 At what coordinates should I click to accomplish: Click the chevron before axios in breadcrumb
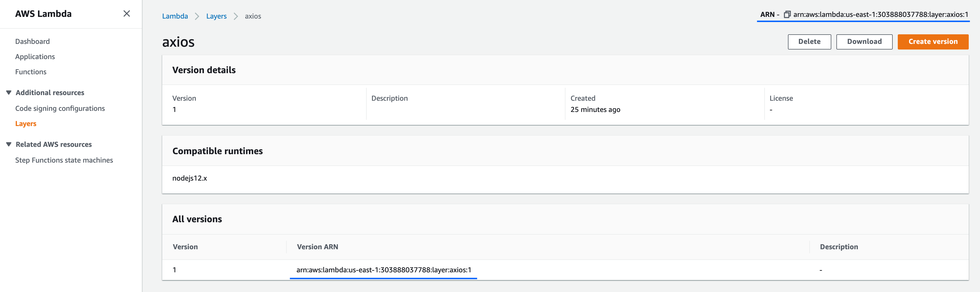tap(236, 16)
